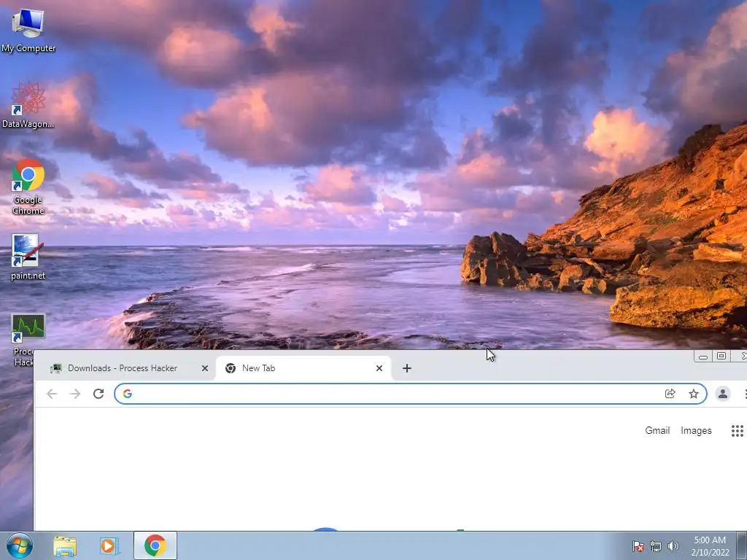Bookmark this tab with the star
The image size is (747, 560).
pyautogui.click(x=694, y=394)
